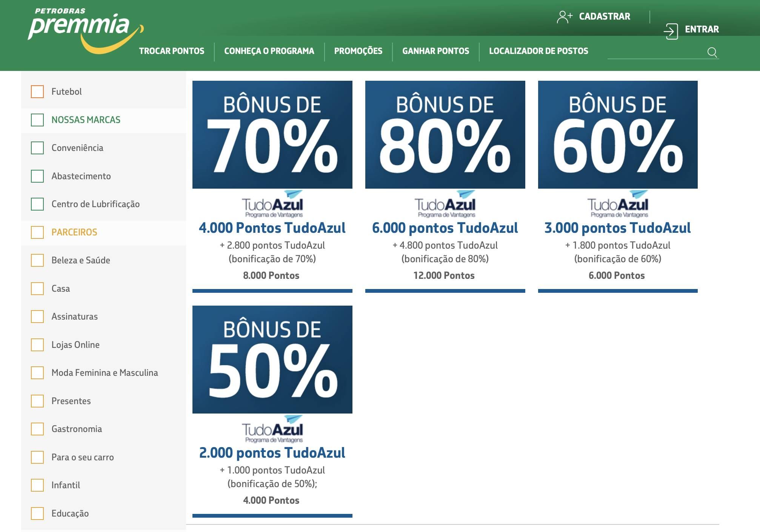Enable Para o seu carro checkbox
Screen dimensions: 760x532
[x=37, y=457]
